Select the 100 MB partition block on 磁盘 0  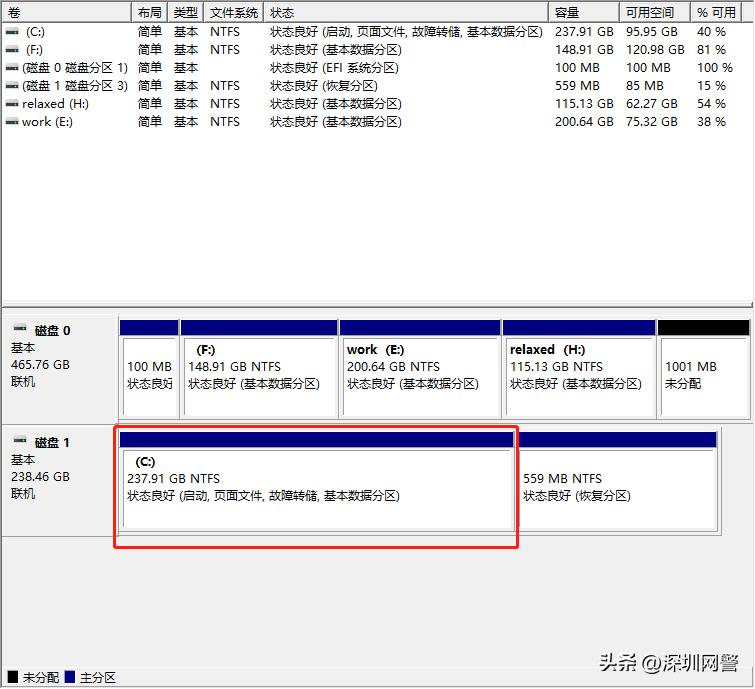click(149, 369)
